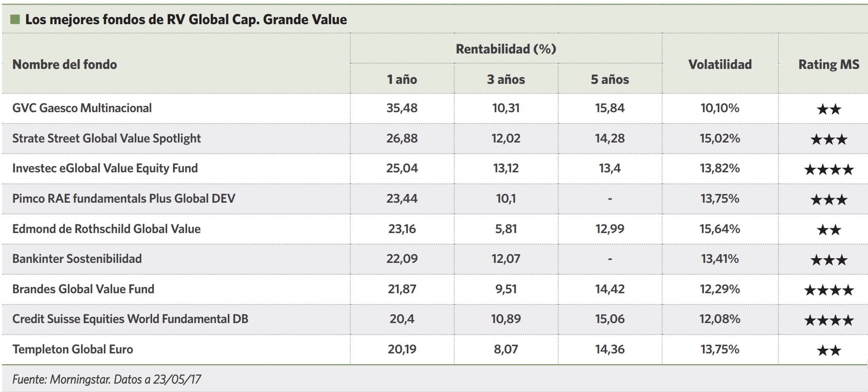Click the Brandes Global Value Fund stars
Screen dimensions: 868x392
(x=828, y=290)
